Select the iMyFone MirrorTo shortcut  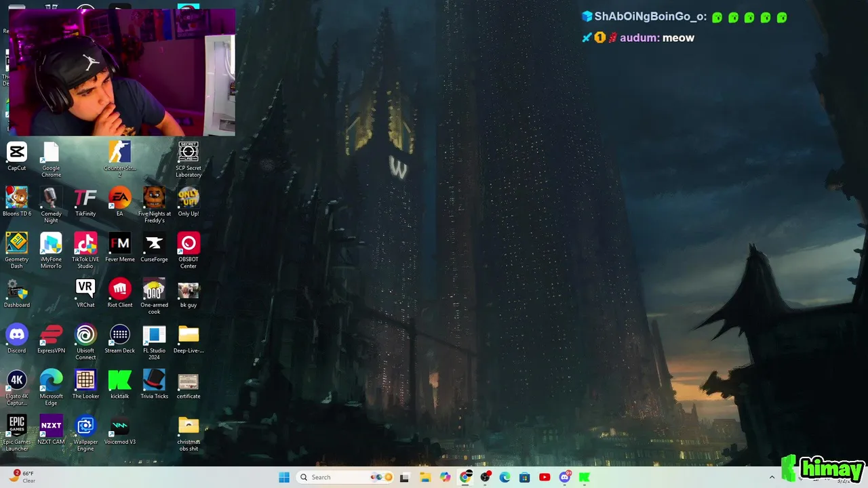point(51,251)
